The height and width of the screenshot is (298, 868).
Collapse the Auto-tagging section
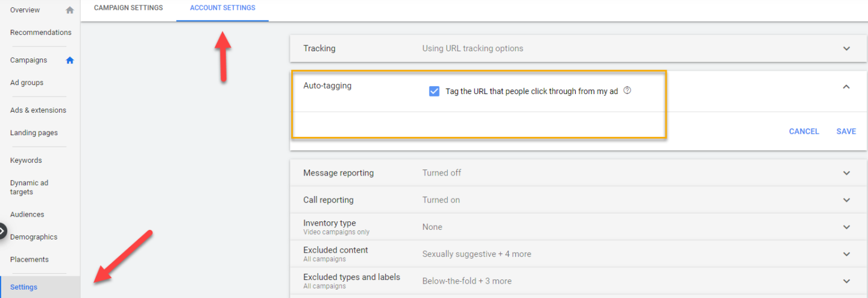(846, 87)
